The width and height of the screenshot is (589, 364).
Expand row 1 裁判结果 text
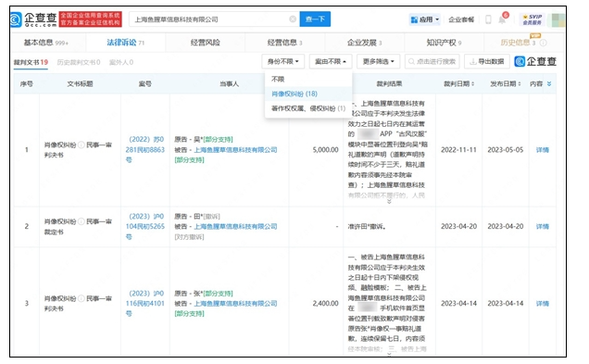[x=389, y=202]
